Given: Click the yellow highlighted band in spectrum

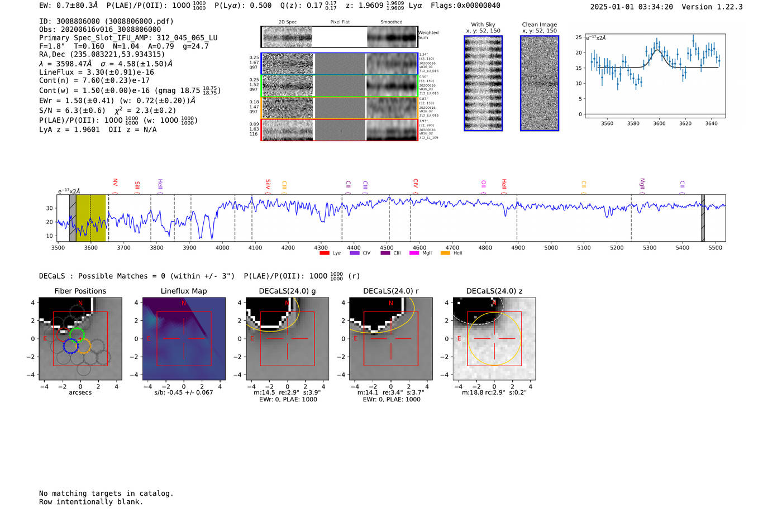Looking at the screenshot, I should (90, 218).
